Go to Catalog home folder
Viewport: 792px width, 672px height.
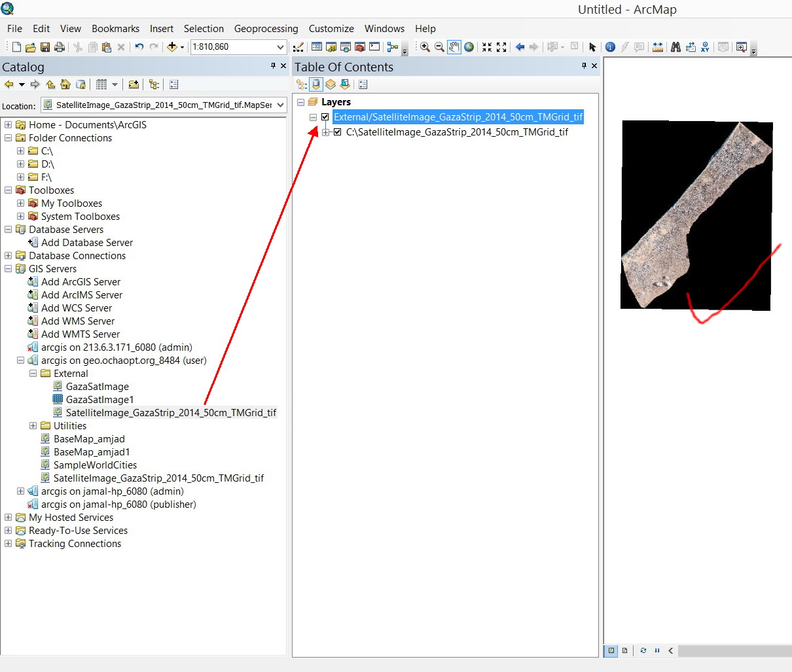click(x=65, y=84)
